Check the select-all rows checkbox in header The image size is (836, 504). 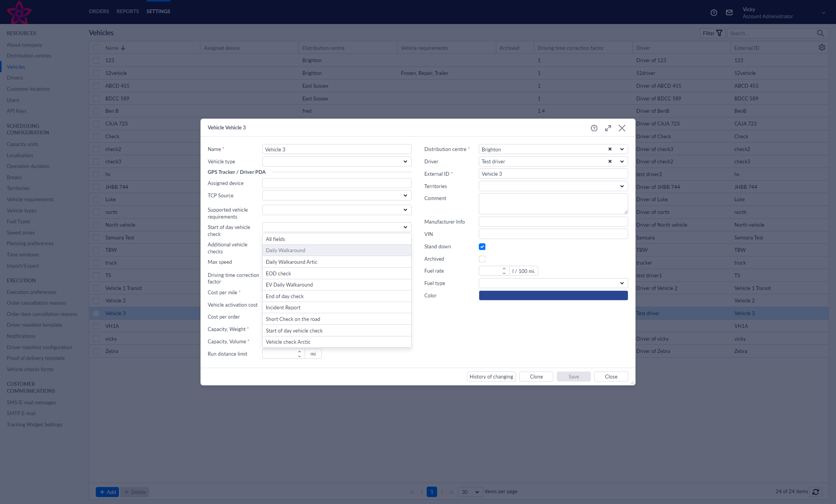point(96,48)
